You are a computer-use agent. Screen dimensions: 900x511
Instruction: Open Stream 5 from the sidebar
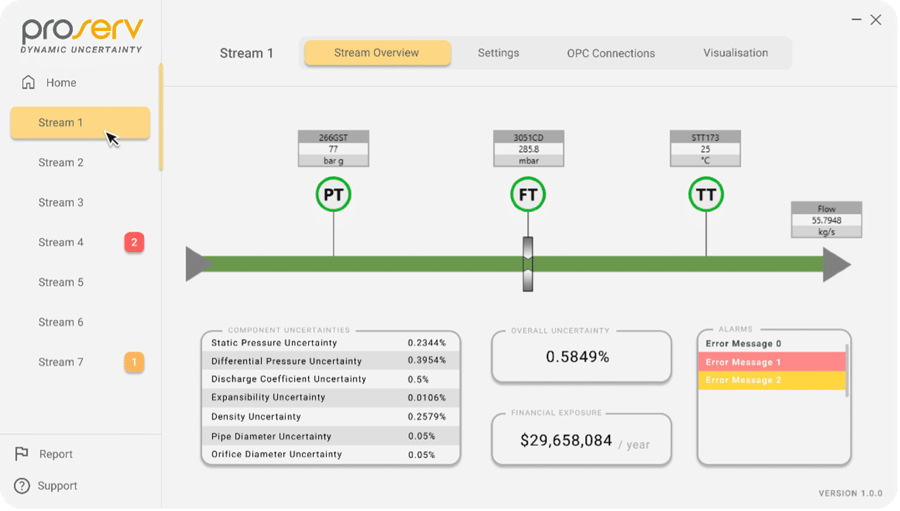(61, 282)
